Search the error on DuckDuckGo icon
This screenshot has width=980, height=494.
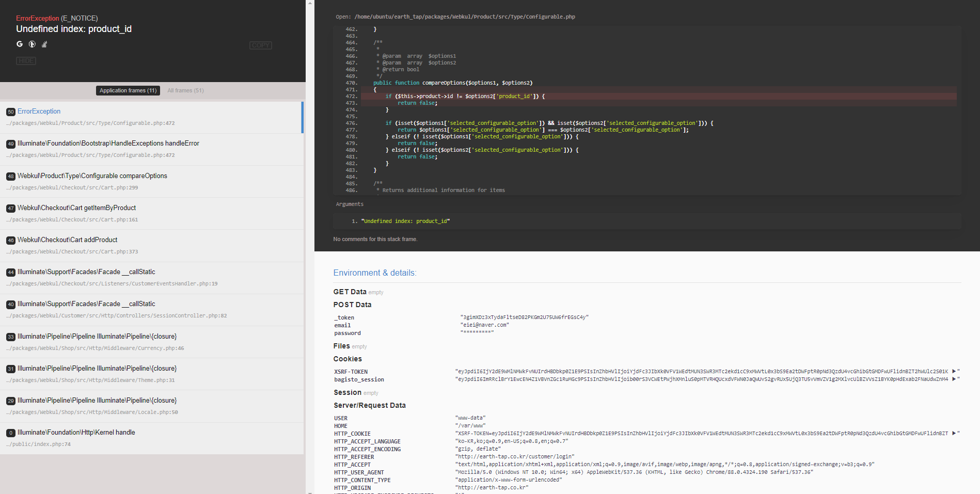pyautogui.click(x=32, y=44)
